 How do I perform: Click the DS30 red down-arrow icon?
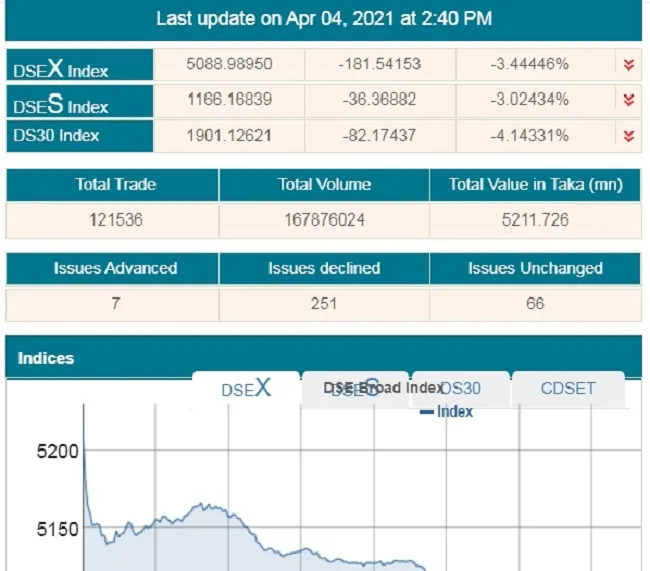pyautogui.click(x=628, y=135)
